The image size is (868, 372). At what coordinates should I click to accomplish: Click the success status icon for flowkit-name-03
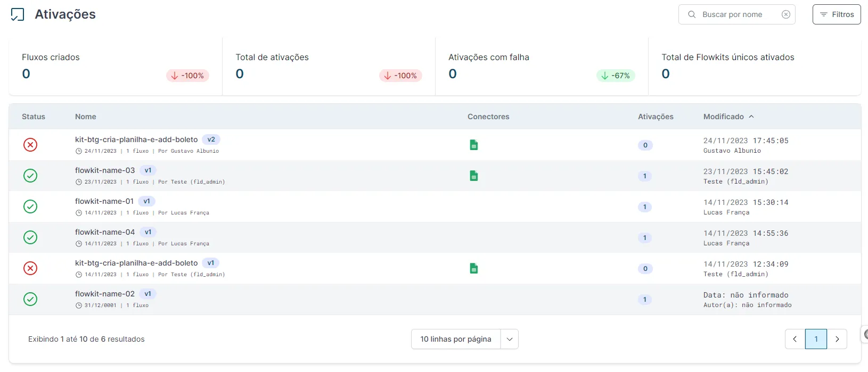click(x=30, y=176)
